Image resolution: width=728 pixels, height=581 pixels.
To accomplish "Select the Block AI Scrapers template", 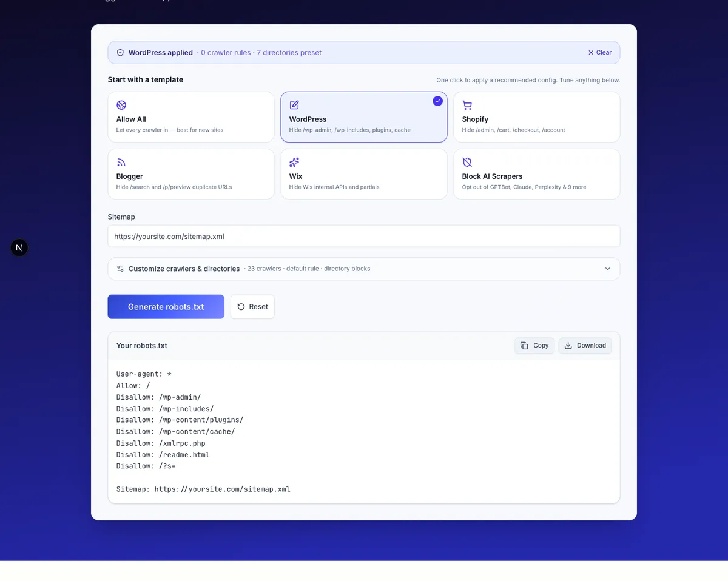I will 537,174.
